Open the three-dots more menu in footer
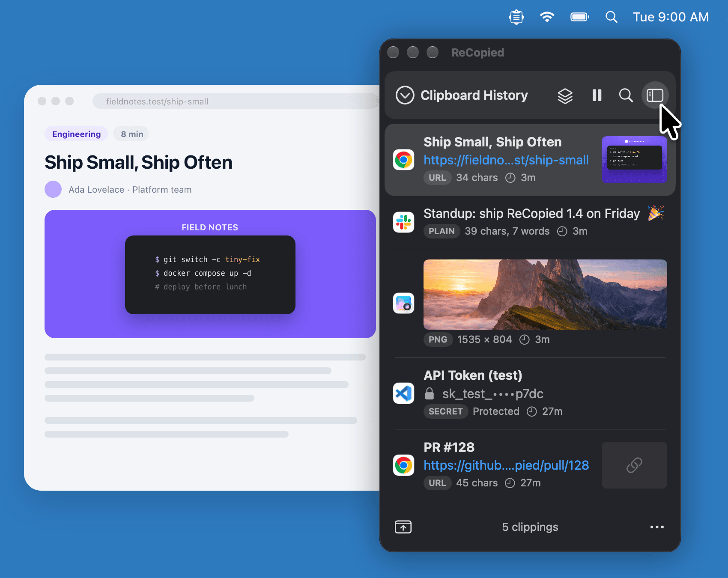728x578 pixels. point(657,527)
